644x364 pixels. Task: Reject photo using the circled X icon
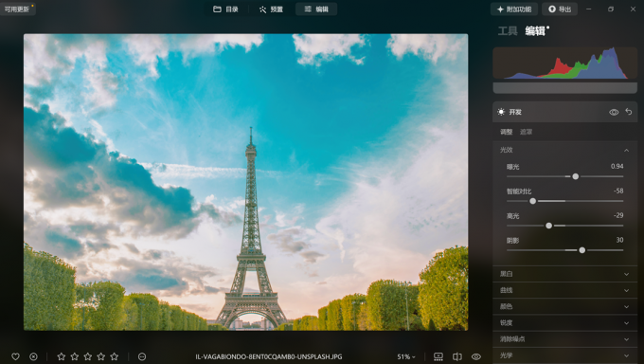tap(33, 356)
